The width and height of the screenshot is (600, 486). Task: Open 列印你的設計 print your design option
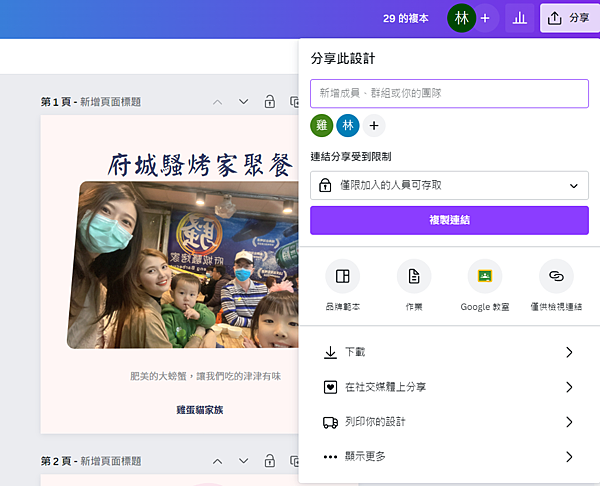[449, 422]
